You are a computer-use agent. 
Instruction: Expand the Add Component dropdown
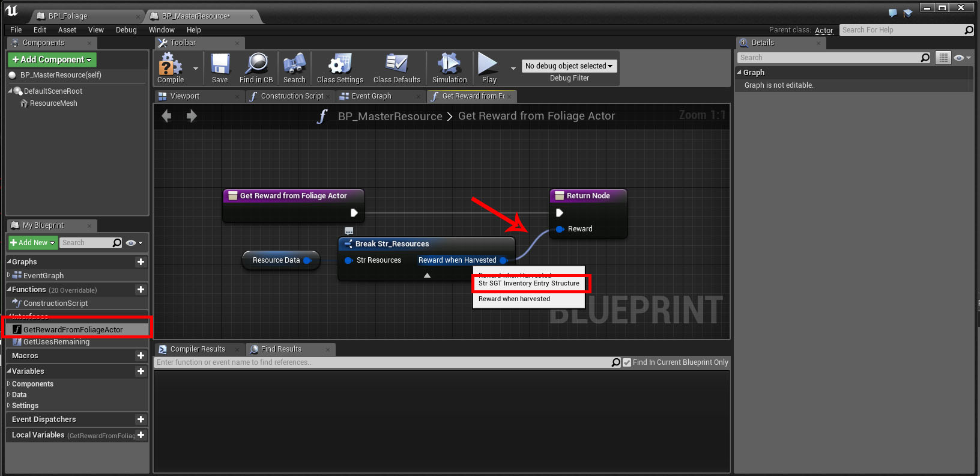[x=52, y=59]
